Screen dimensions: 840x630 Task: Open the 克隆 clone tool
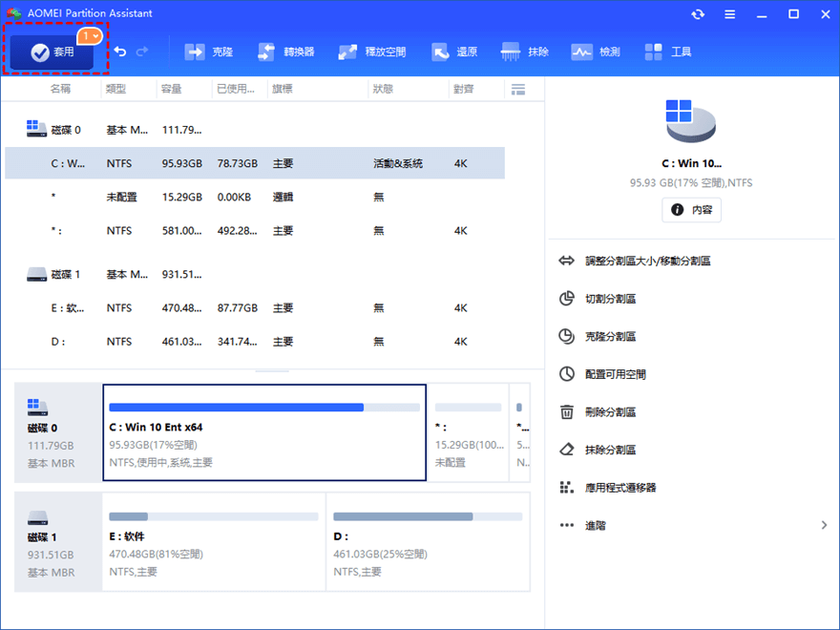coord(208,52)
